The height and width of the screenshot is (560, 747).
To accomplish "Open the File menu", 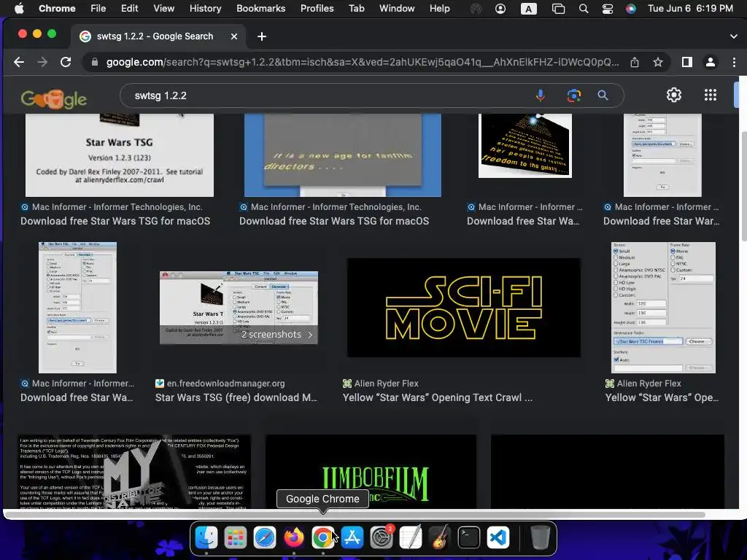I will click(x=98, y=8).
